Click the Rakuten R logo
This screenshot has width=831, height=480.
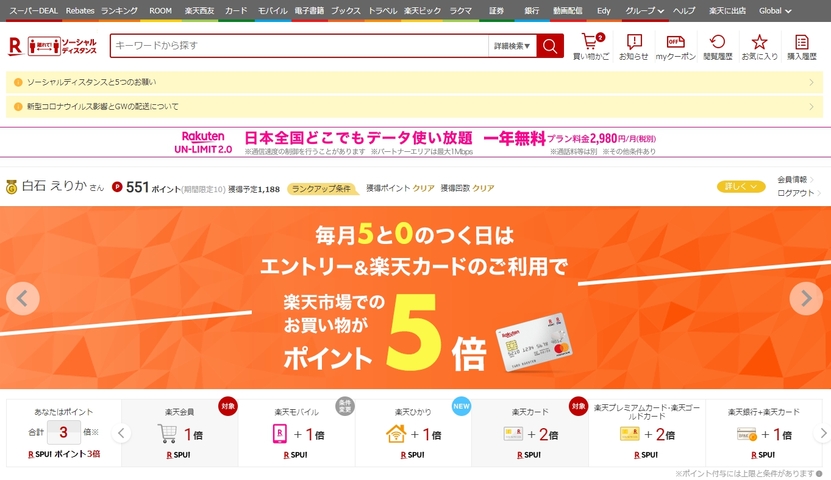[16, 46]
